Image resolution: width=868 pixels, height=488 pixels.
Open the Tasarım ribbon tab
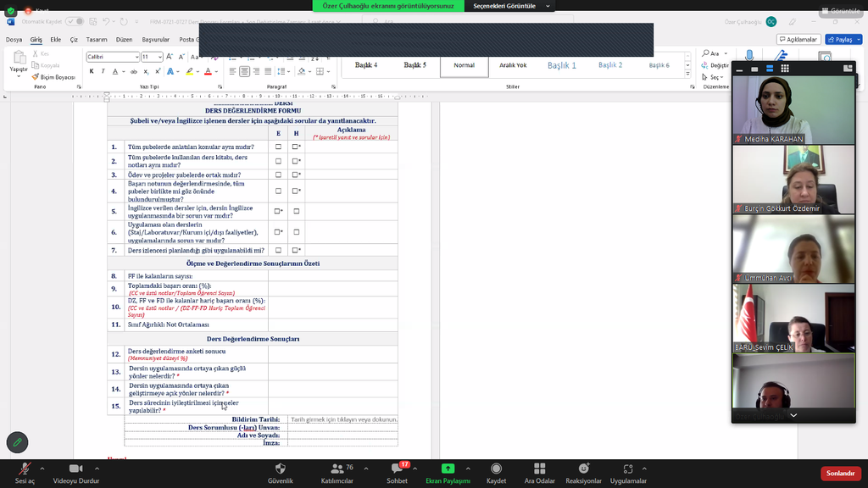(x=97, y=40)
